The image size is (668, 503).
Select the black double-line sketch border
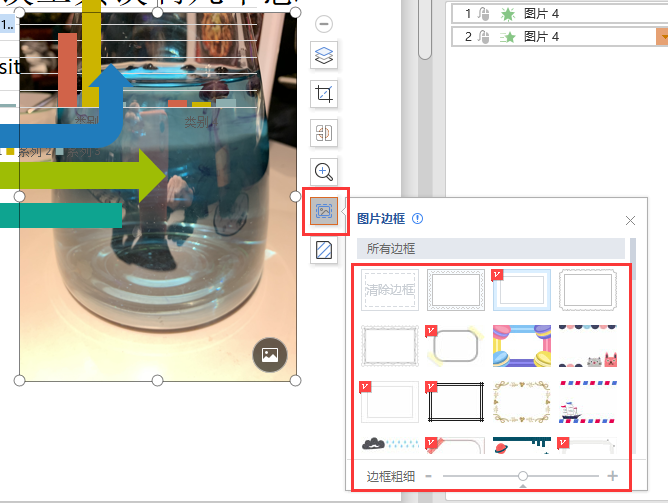point(455,402)
